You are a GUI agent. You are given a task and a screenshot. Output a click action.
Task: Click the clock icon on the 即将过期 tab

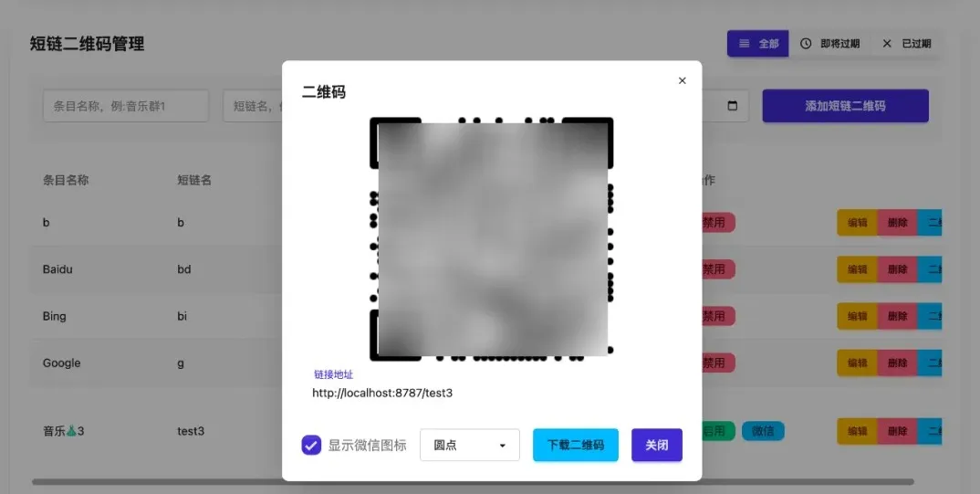[807, 43]
